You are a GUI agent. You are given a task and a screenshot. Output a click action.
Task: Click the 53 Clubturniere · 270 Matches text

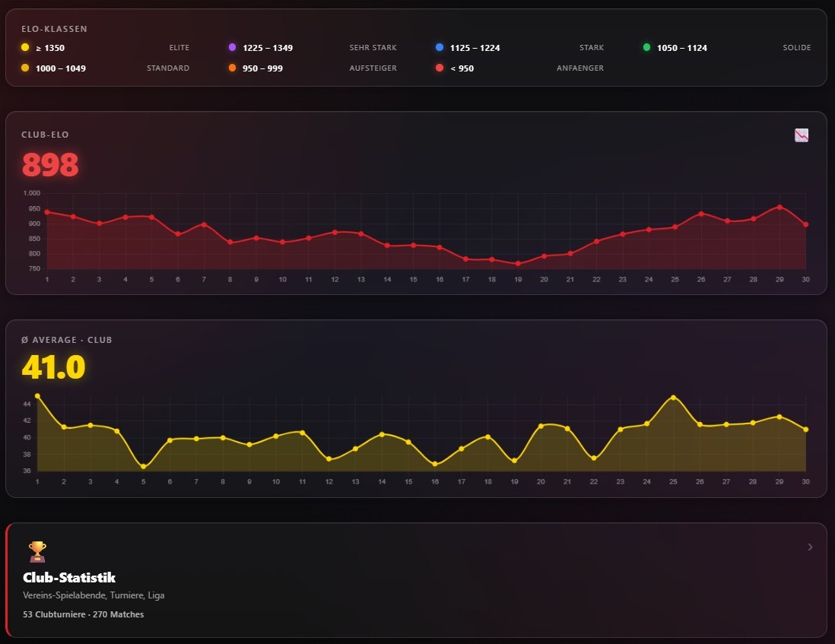83,614
